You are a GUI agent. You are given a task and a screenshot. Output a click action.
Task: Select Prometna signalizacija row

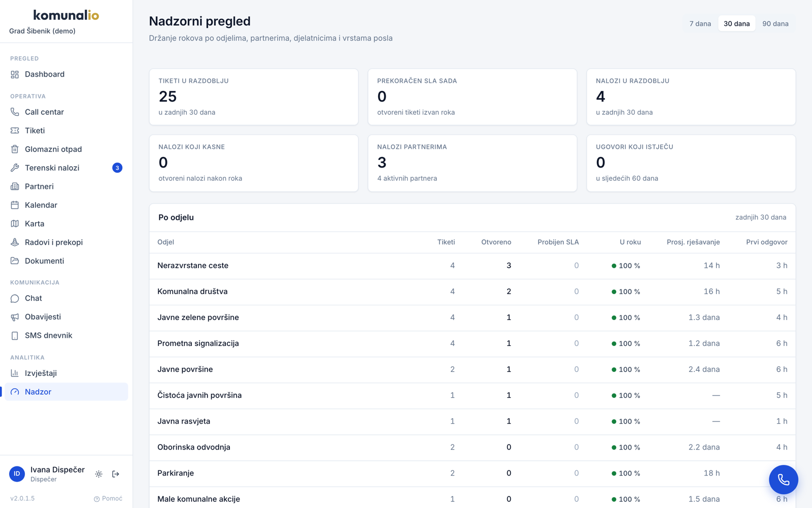pos(472,343)
